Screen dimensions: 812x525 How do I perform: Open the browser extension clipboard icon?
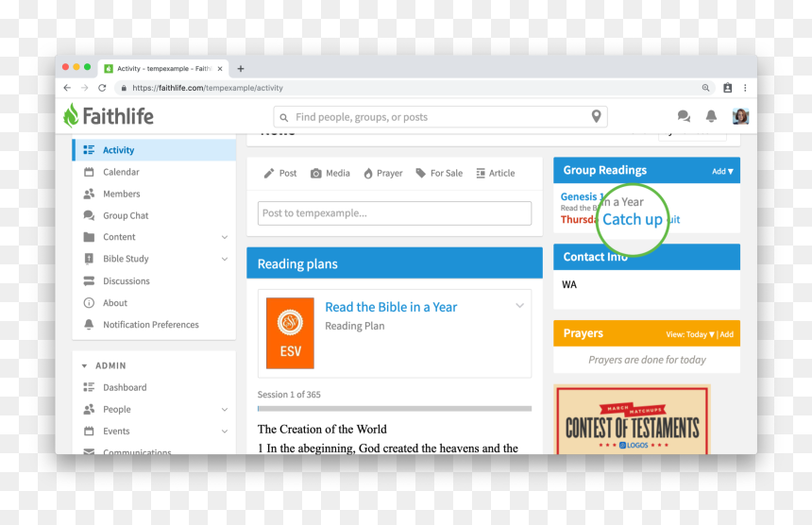[x=728, y=88]
